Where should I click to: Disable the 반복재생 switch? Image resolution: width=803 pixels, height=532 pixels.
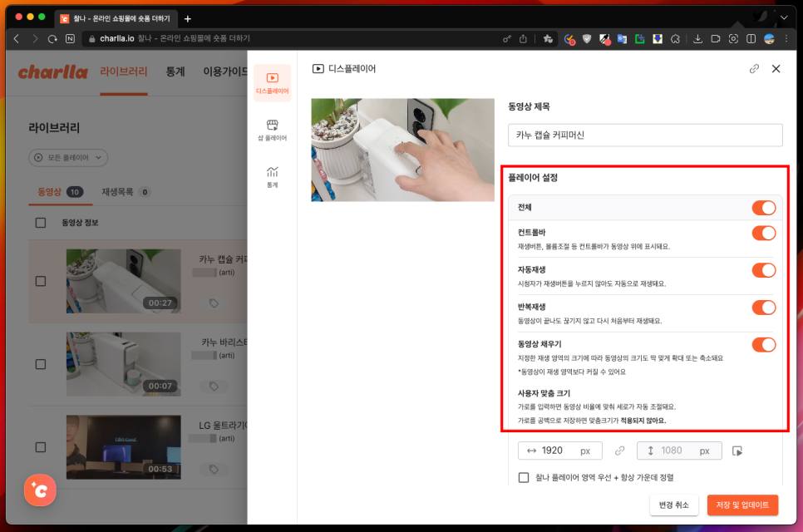[764, 308]
